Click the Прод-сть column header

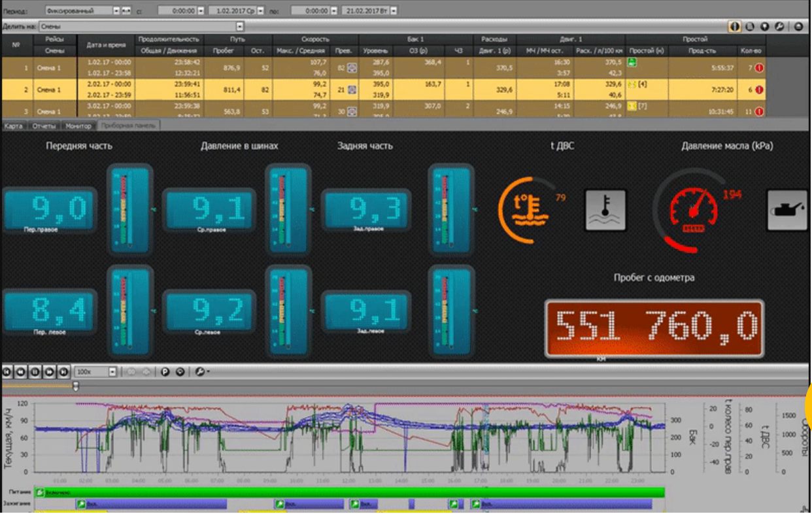[x=702, y=50]
